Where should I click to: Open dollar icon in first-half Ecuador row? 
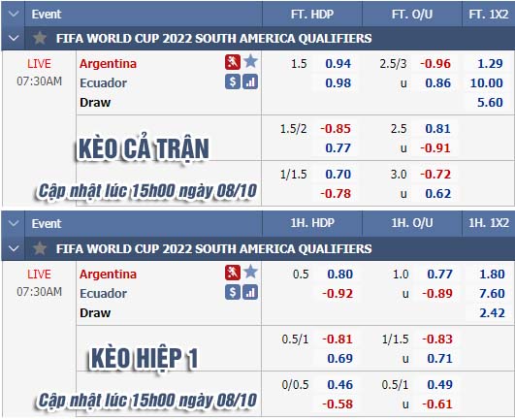[233, 292]
